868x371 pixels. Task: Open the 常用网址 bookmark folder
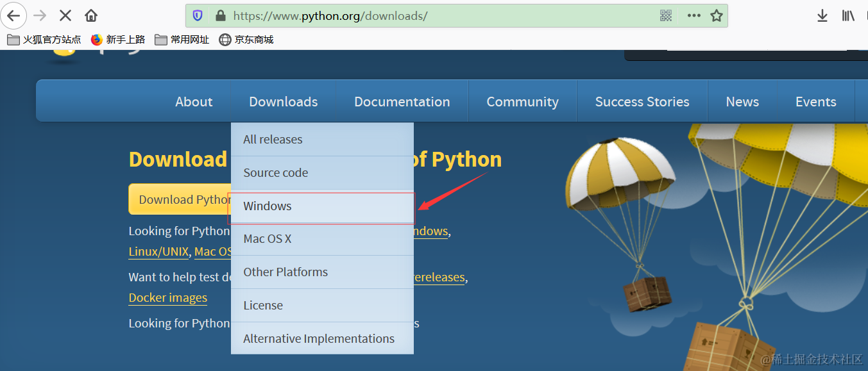(x=182, y=40)
